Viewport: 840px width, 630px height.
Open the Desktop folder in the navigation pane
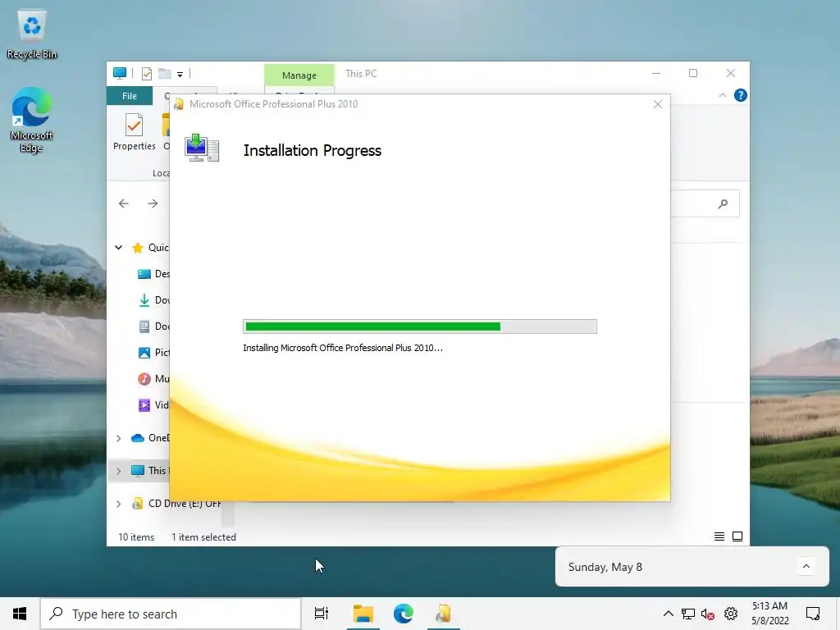point(153,274)
